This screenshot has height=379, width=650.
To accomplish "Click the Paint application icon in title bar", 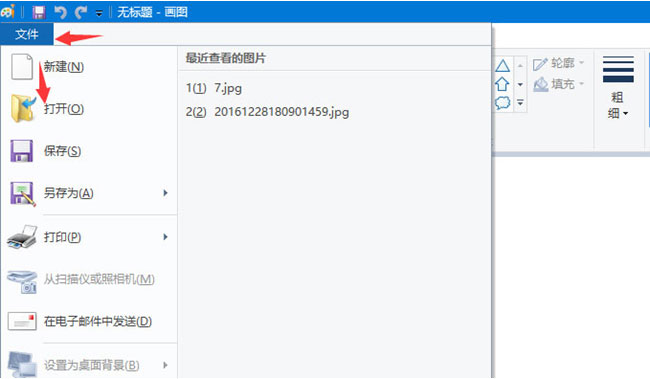I will [8, 12].
